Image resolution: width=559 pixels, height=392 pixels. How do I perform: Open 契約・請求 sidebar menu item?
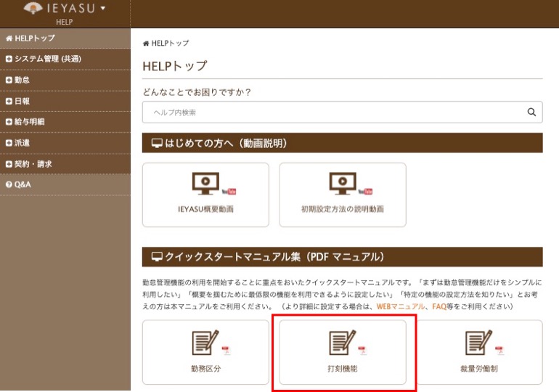point(65,164)
